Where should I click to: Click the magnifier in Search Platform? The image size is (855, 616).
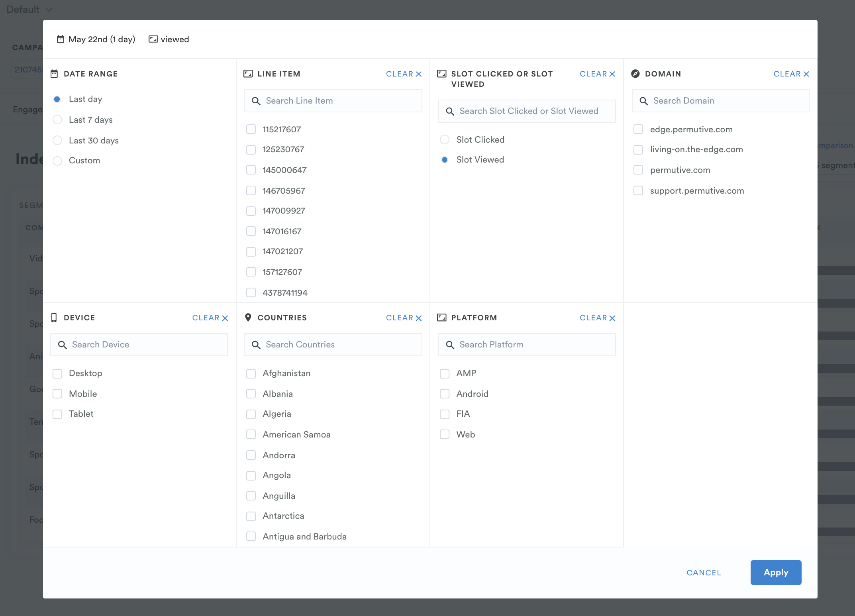(450, 345)
